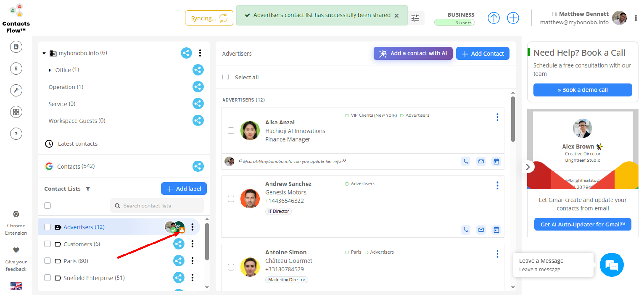Filter contact lists with funnel icon

point(88,189)
